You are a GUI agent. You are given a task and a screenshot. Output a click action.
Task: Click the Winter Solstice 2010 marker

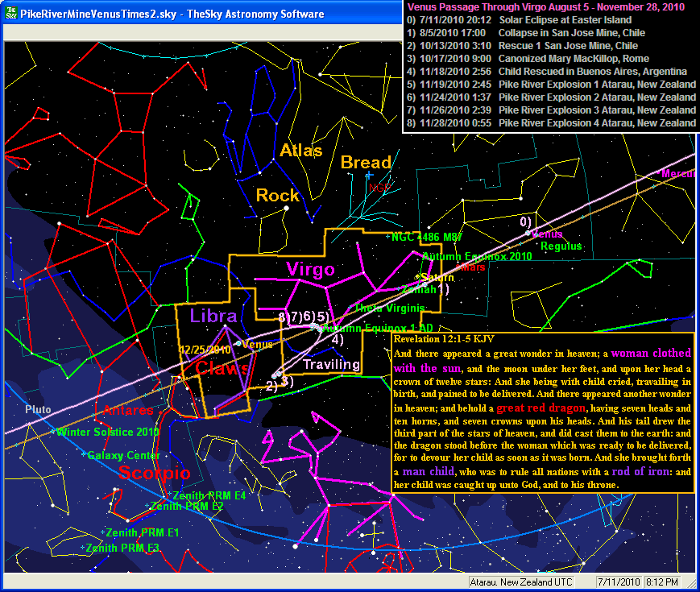(x=56, y=433)
